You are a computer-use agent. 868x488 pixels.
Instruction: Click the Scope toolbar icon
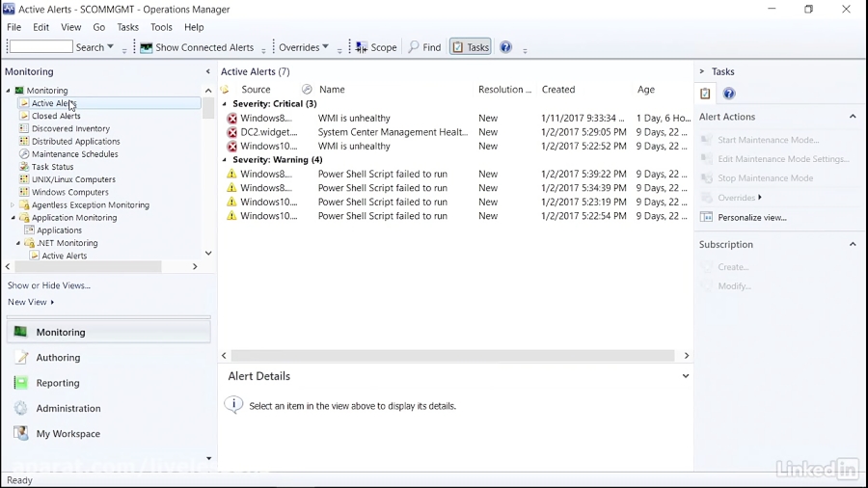[362, 47]
